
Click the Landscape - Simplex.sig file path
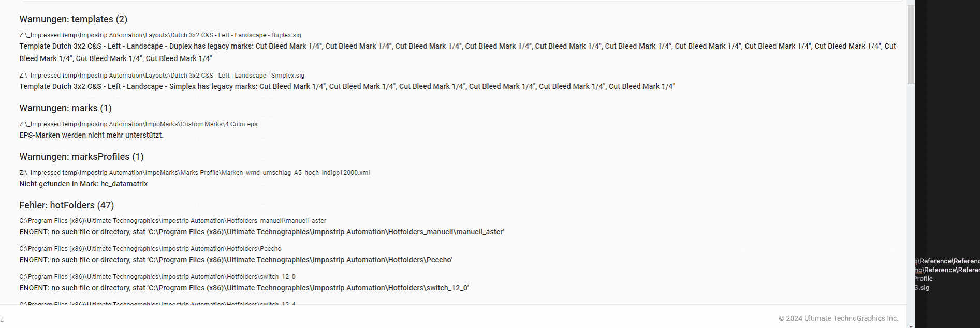tap(162, 76)
